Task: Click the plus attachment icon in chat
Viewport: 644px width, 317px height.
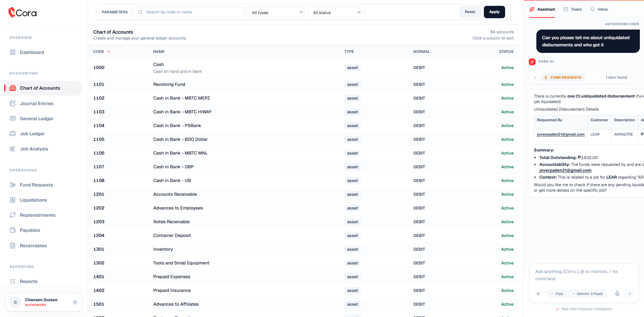Action: point(538,294)
